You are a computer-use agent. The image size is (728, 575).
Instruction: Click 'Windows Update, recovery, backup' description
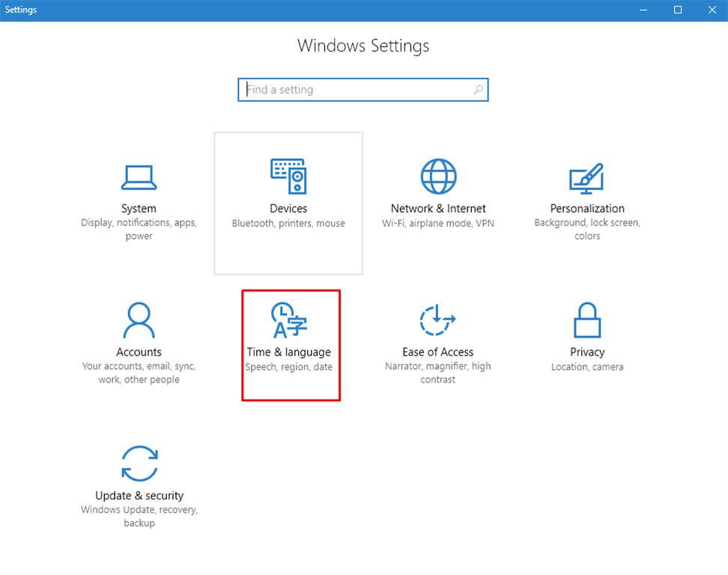139,516
